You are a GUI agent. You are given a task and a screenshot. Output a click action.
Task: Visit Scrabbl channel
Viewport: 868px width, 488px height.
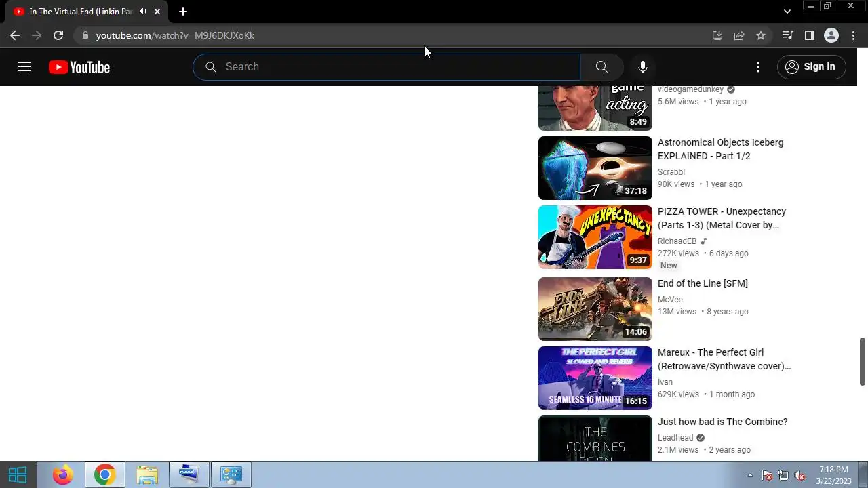pyautogui.click(x=671, y=172)
